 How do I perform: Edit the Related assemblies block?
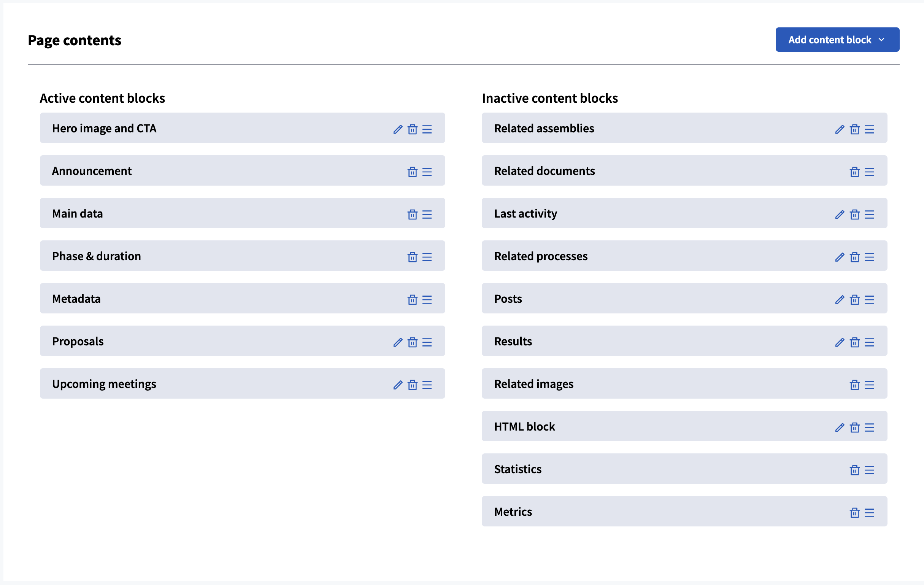click(x=840, y=130)
